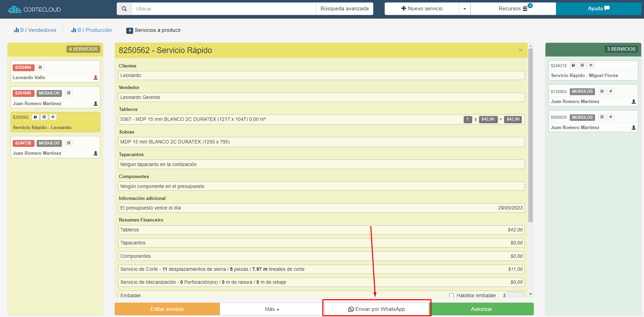Click the 5367 MDP 15 mm BLANCO tablero row
644x317 pixels.
pos(321,119)
